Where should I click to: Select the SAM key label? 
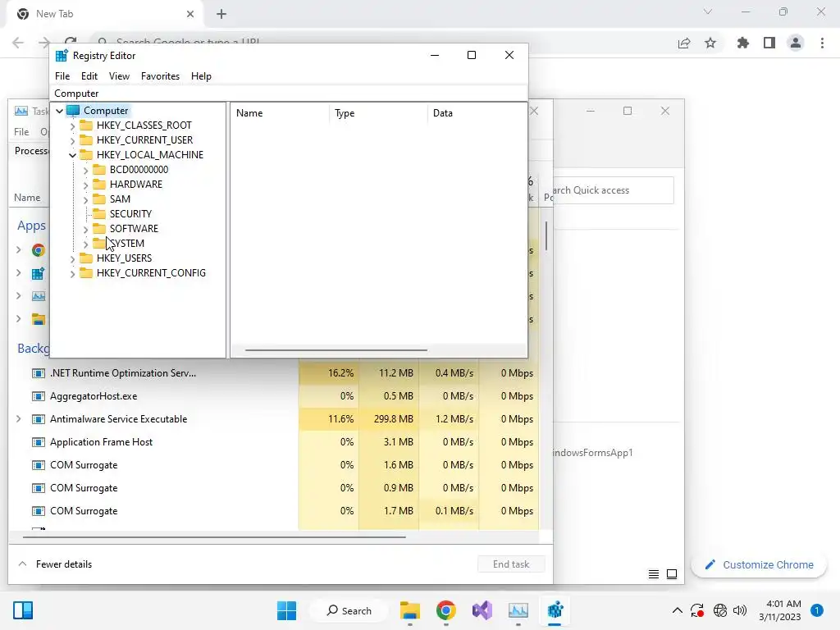click(120, 199)
